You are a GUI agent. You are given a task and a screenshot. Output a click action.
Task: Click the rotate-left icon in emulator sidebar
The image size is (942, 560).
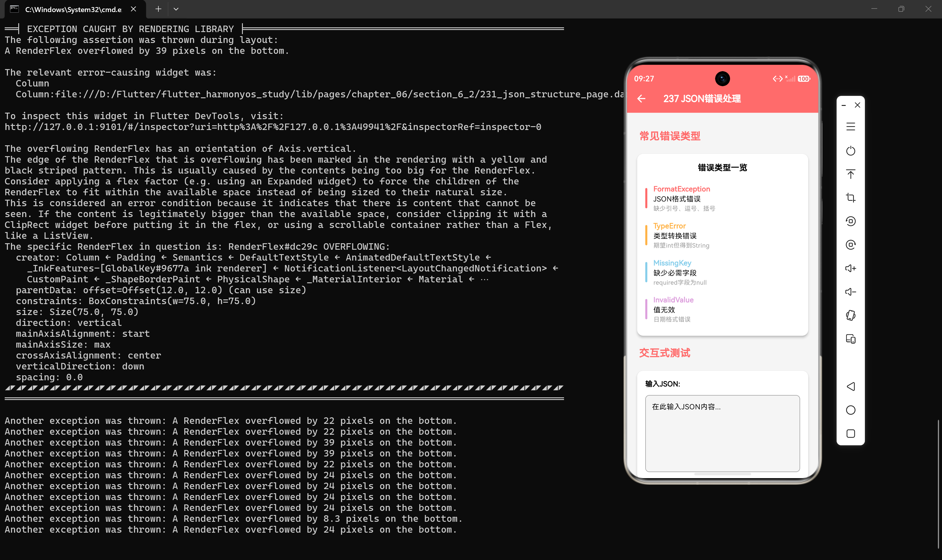pyautogui.click(x=850, y=221)
